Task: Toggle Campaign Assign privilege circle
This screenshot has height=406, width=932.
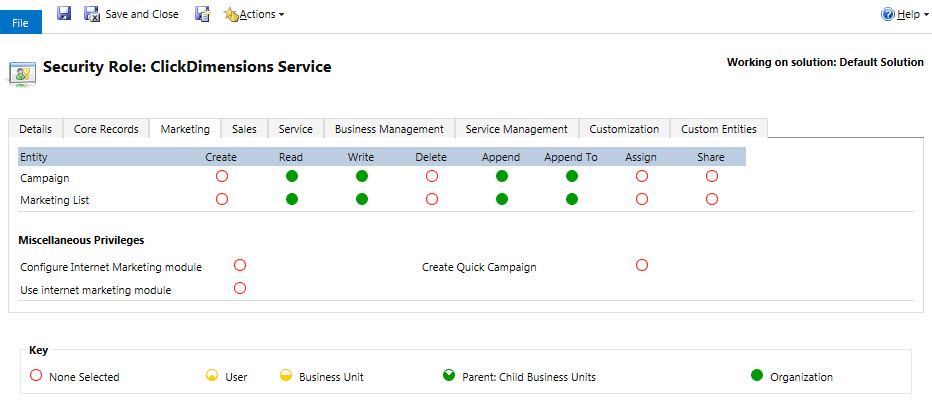Action: coord(642,176)
